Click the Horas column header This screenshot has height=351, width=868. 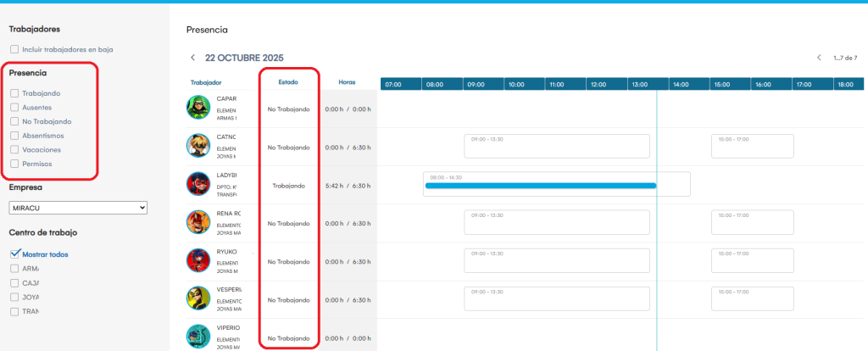tap(347, 82)
